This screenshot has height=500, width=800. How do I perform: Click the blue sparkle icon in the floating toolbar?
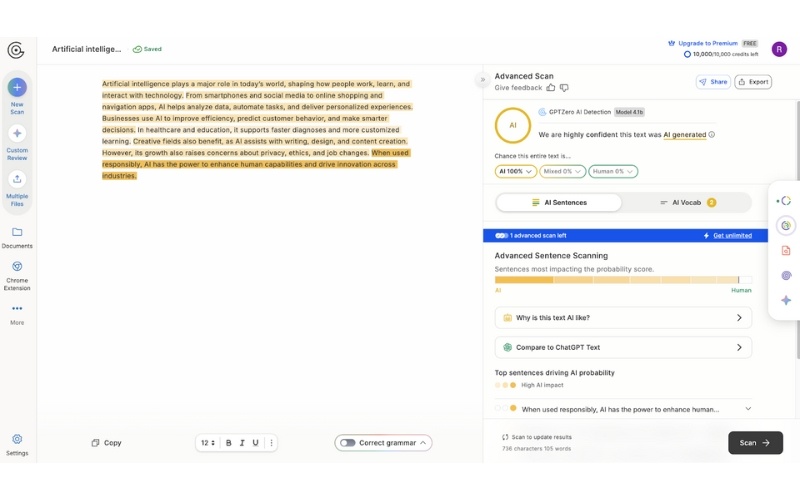786,300
